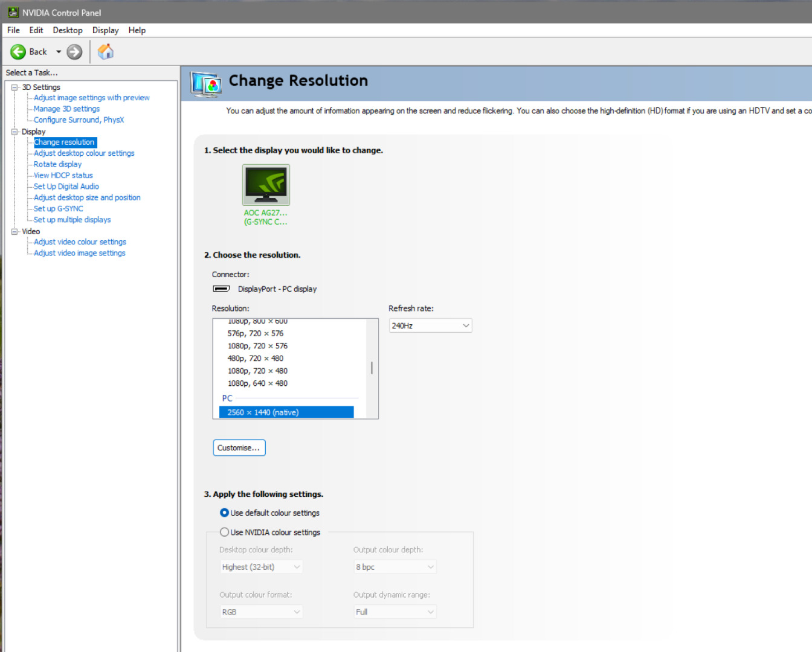Select 1080p, 720 × 576 resolution
Viewport: 812px width, 652px height.
coord(257,346)
